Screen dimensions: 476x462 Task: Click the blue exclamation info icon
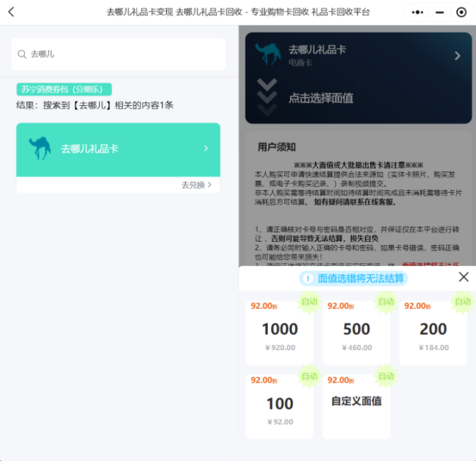click(x=308, y=278)
